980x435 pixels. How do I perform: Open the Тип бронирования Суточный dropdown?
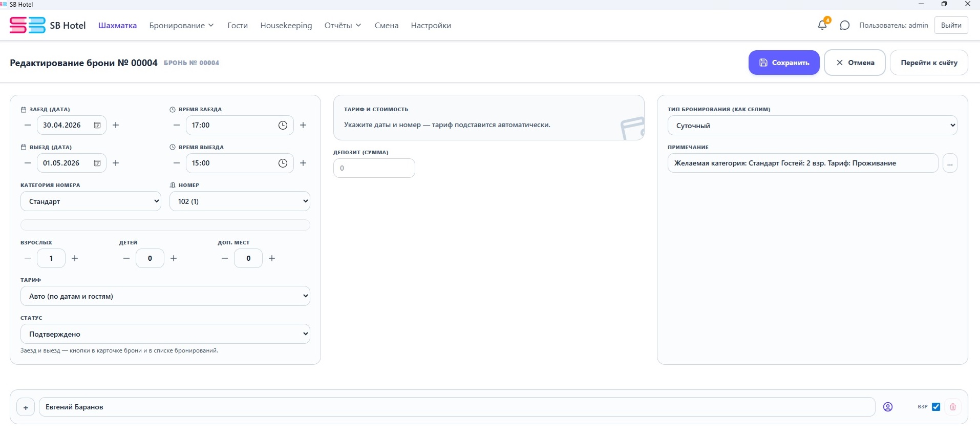click(x=812, y=126)
